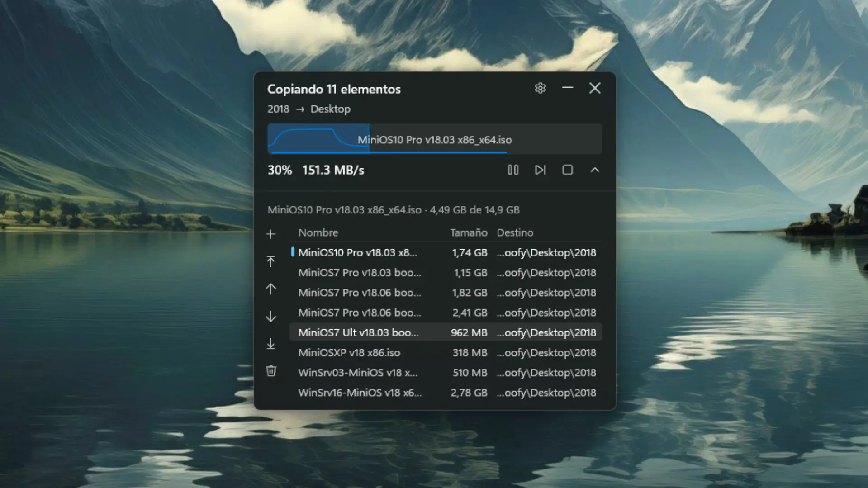Click the copy progress bar graph
The height and width of the screenshot is (488, 868).
point(435,139)
